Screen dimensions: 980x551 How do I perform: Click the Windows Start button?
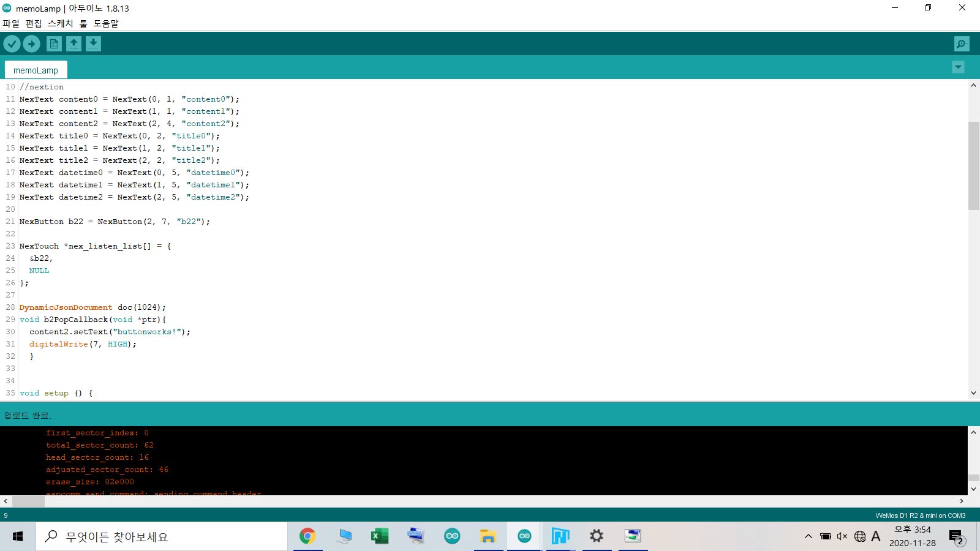coord(18,536)
